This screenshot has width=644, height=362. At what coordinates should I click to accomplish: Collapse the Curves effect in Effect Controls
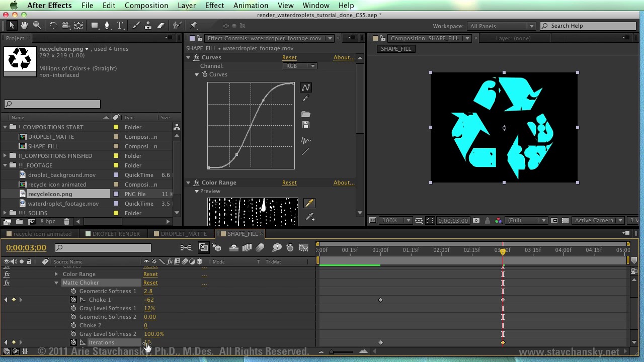[189, 58]
